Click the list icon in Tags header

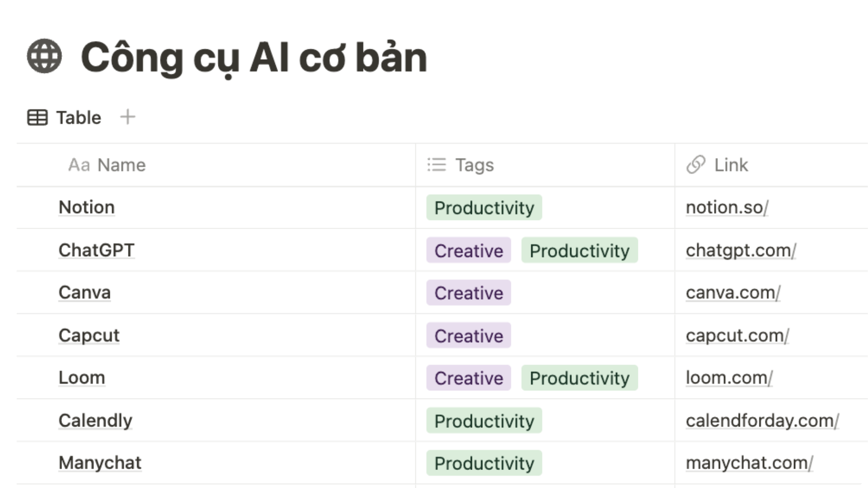click(436, 164)
